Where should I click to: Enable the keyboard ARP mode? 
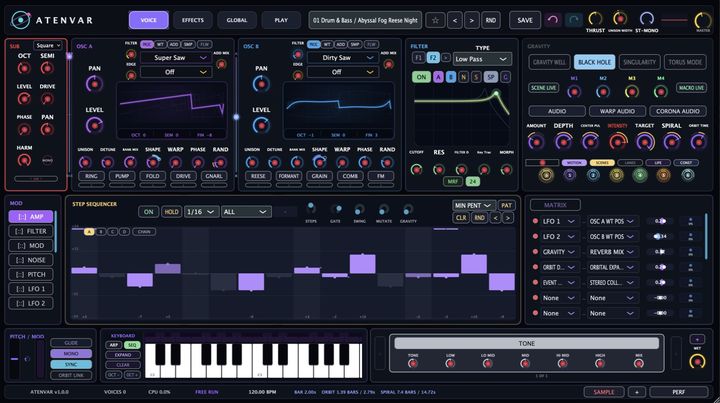click(113, 344)
